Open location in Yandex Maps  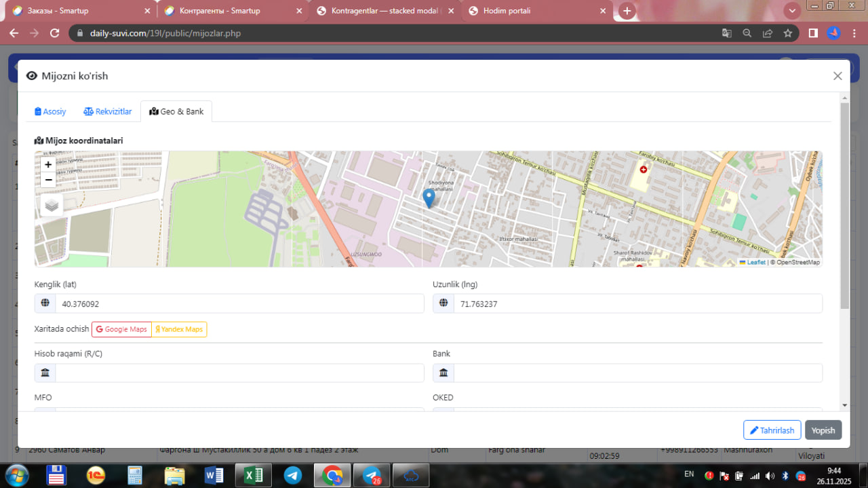pyautogui.click(x=179, y=329)
